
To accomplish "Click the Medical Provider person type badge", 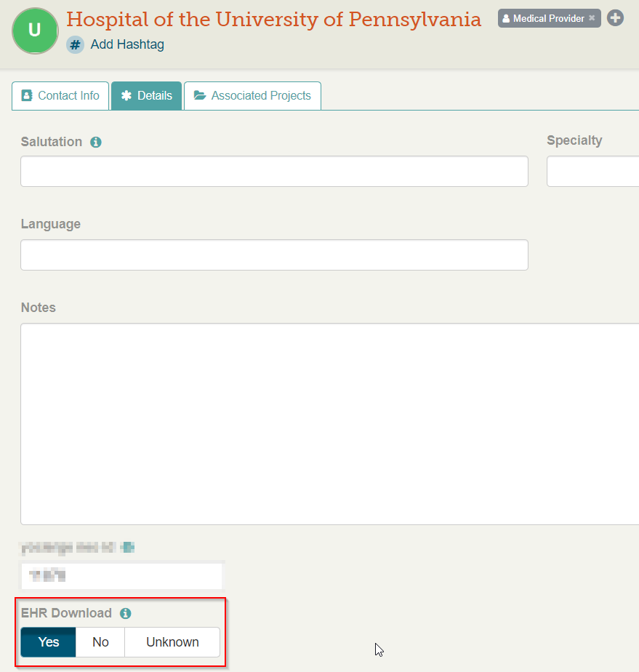I will [x=549, y=18].
